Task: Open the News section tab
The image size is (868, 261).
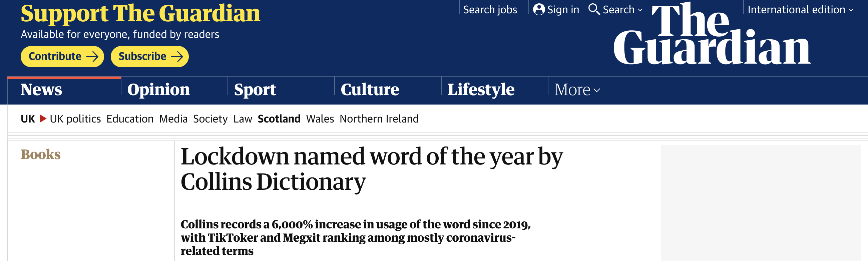Action: (41, 90)
